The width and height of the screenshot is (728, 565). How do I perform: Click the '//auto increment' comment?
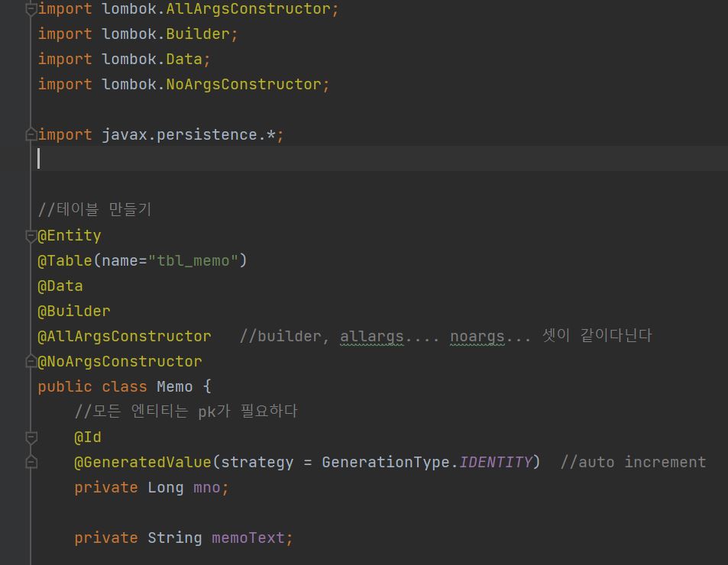(633, 462)
